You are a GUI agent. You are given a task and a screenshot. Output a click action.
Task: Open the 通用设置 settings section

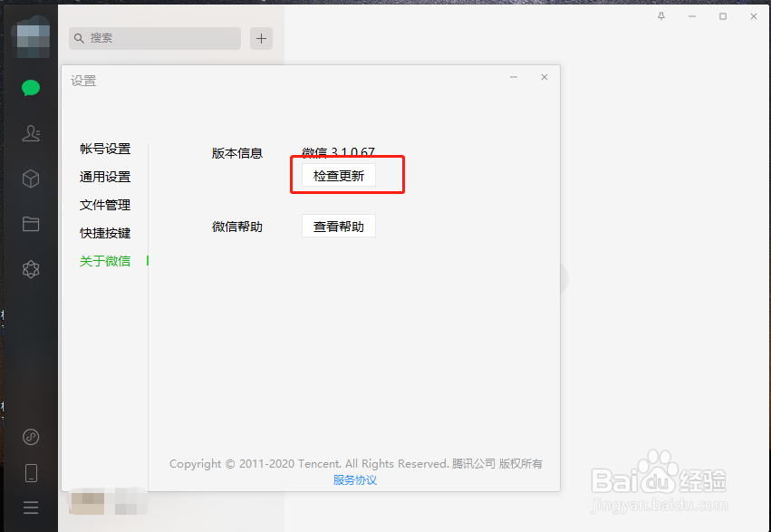(x=105, y=176)
